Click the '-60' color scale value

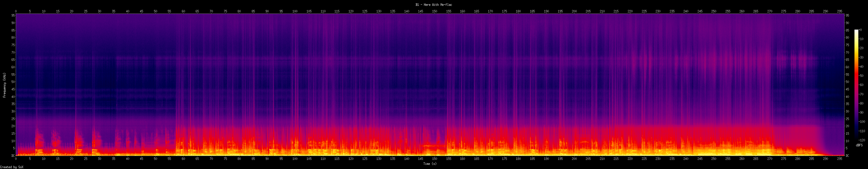pos(861,85)
